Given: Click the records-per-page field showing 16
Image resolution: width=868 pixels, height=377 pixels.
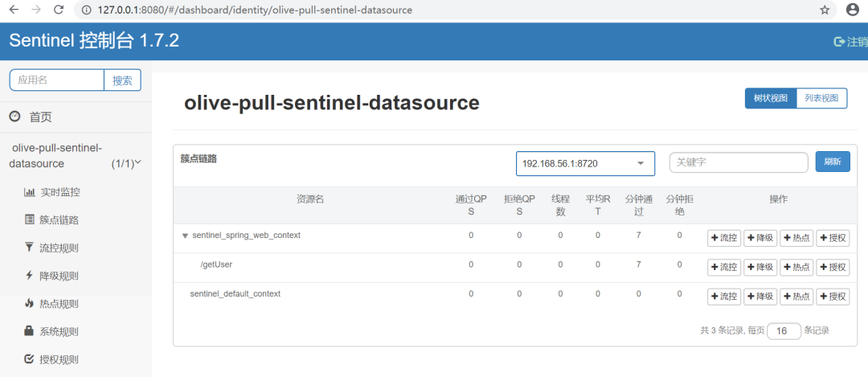Looking at the screenshot, I should [x=784, y=331].
